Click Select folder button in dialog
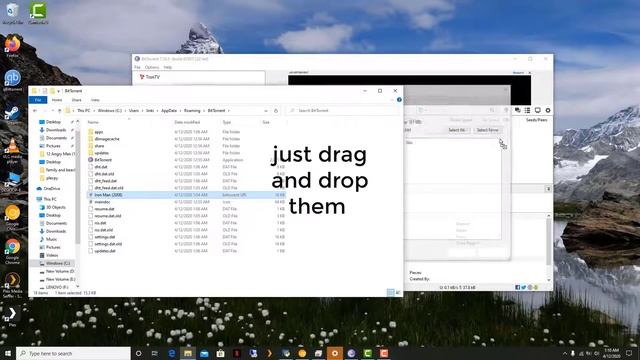 click(487, 130)
